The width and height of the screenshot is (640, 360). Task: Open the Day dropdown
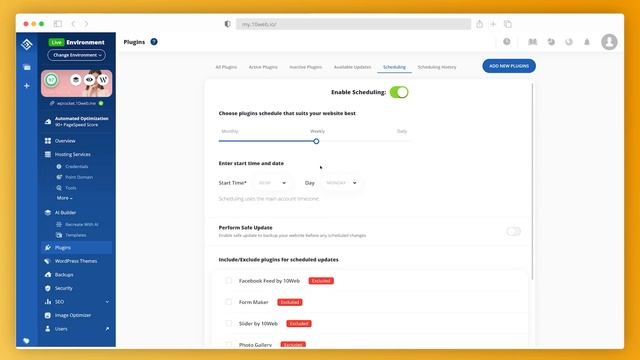341,183
